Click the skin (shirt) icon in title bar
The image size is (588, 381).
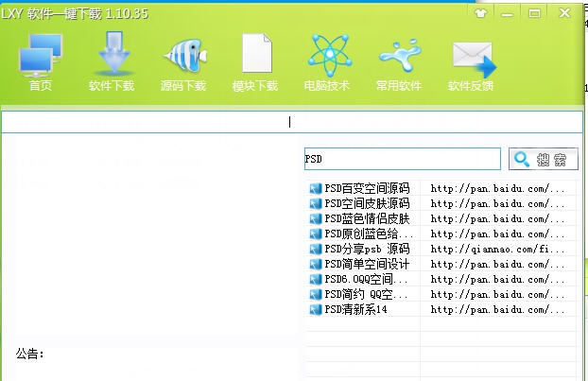coord(480,13)
